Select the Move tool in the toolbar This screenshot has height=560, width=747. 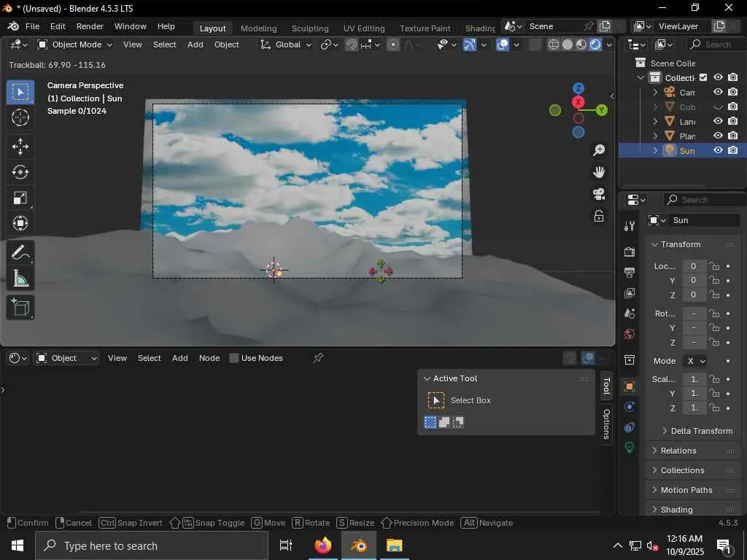tap(20, 146)
